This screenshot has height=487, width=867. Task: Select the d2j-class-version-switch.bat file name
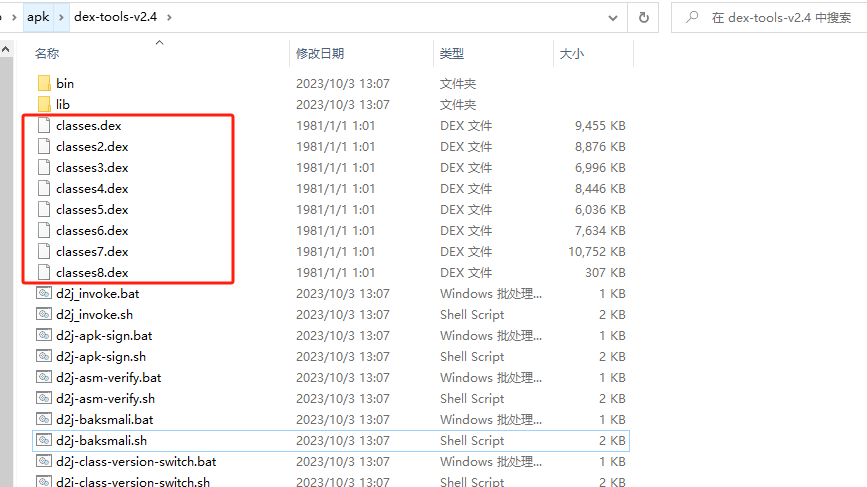[136, 462]
